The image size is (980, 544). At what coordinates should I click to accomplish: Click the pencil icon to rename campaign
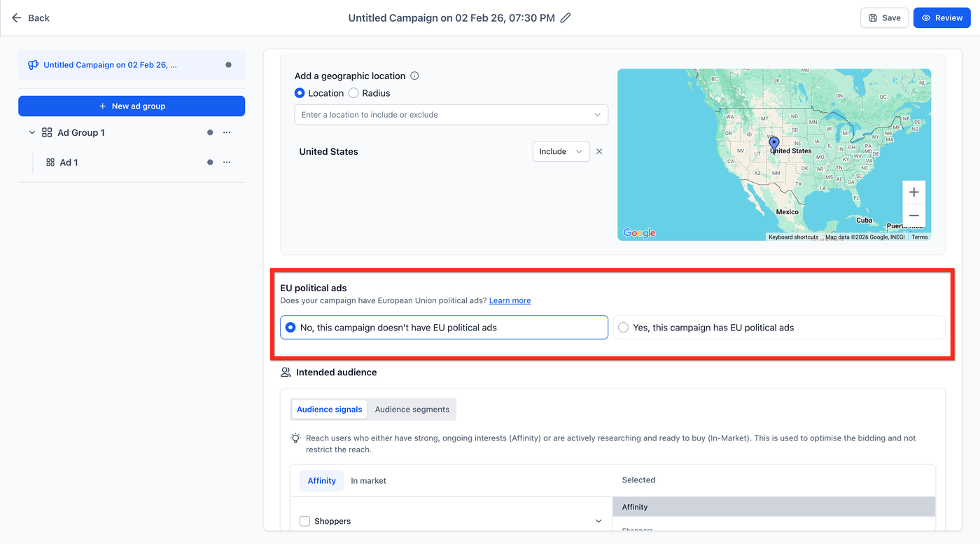pyautogui.click(x=566, y=18)
